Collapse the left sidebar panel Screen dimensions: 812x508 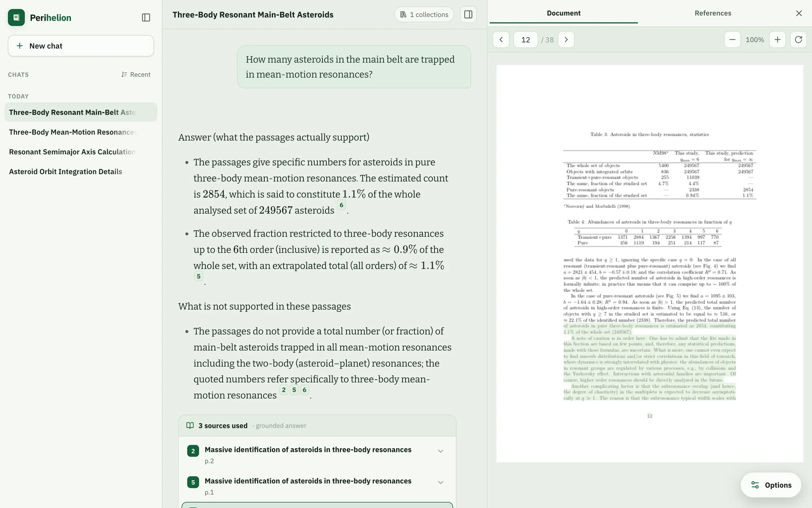(146, 17)
